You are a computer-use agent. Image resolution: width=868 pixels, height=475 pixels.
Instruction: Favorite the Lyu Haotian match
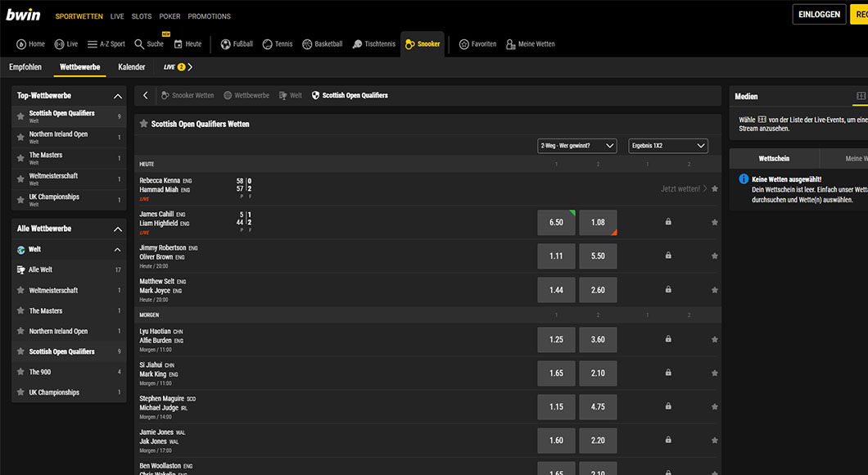715,339
